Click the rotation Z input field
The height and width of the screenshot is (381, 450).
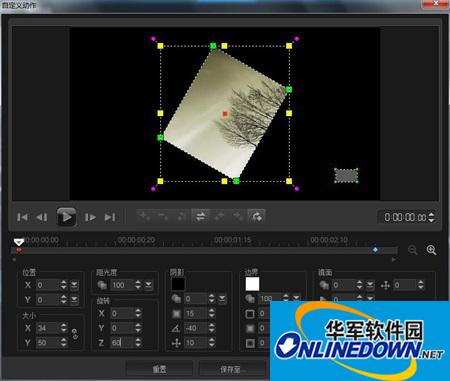coord(122,342)
